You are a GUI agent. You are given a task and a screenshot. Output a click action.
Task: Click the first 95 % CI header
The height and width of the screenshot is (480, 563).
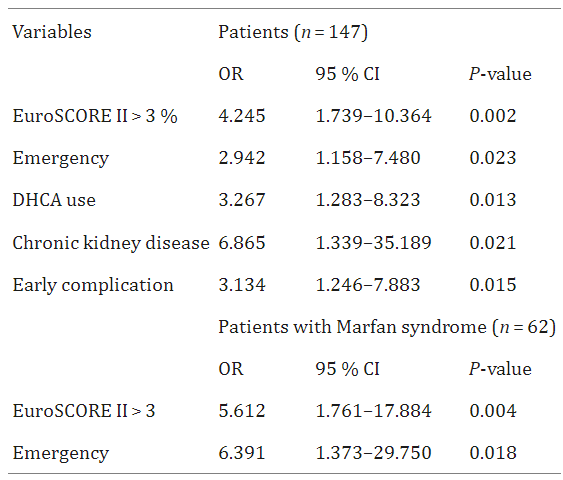tap(347, 74)
